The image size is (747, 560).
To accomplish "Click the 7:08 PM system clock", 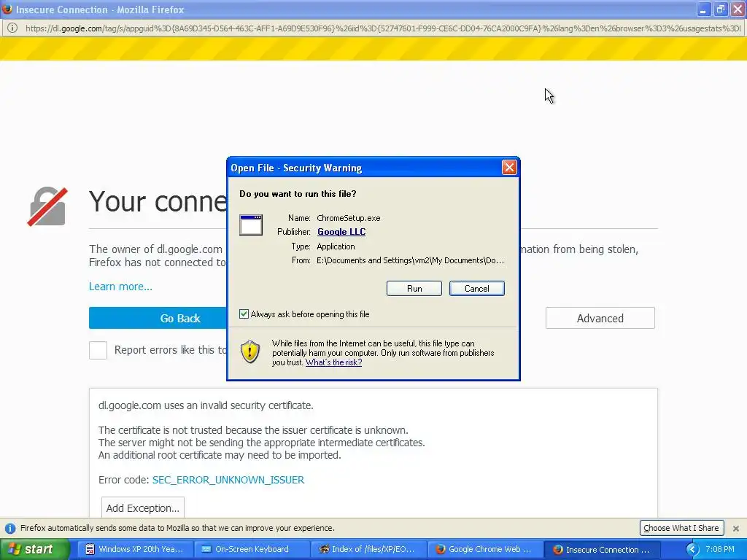I will pyautogui.click(x=720, y=550).
